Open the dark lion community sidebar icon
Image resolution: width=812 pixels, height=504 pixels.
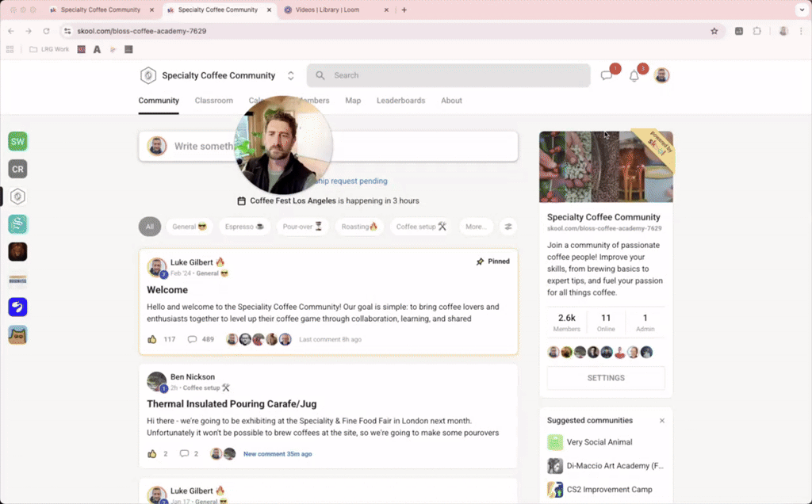click(17, 252)
